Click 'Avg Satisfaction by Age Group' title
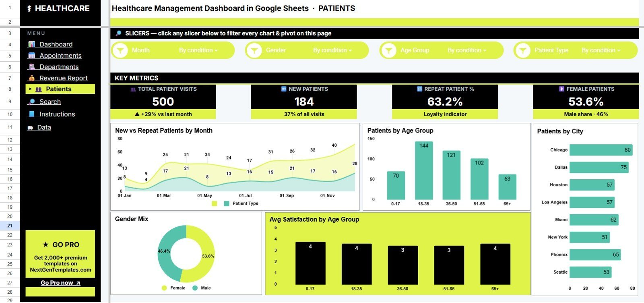Screen dimensions: 644x303 pos(314,220)
